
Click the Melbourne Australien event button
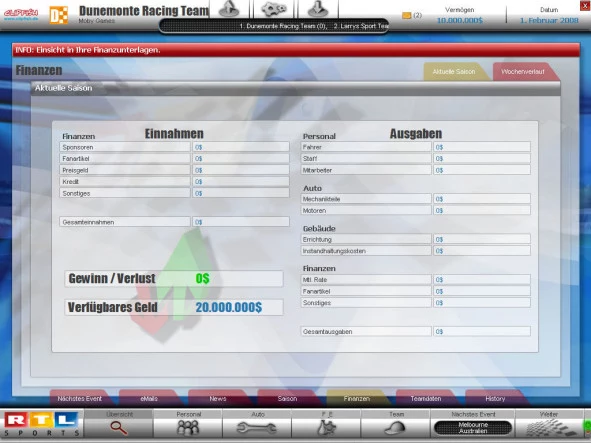(473, 428)
